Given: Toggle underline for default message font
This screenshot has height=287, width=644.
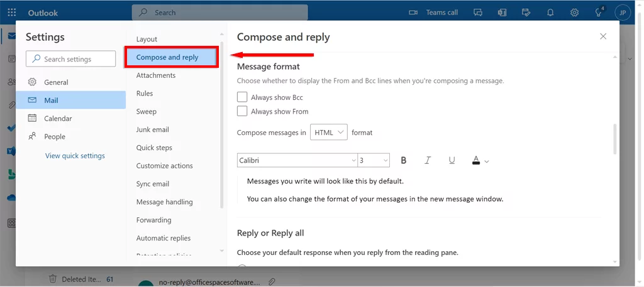Looking at the screenshot, I should point(452,160).
